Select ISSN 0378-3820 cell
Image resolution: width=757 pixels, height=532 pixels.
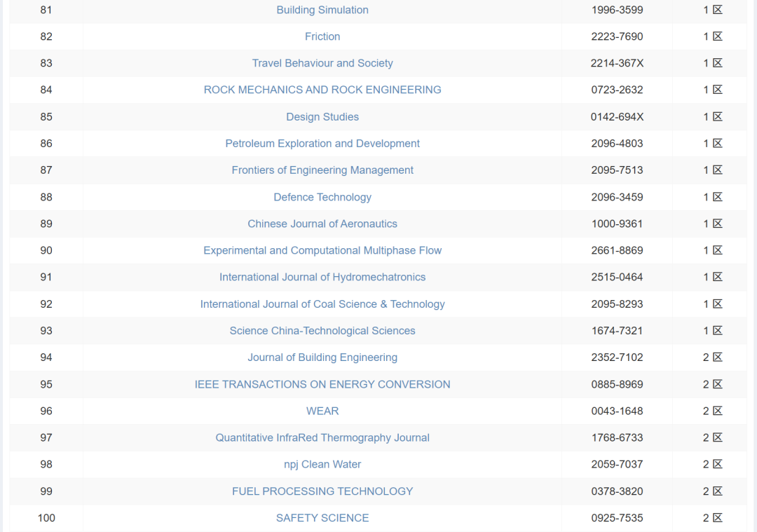pyautogui.click(x=617, y=491)
